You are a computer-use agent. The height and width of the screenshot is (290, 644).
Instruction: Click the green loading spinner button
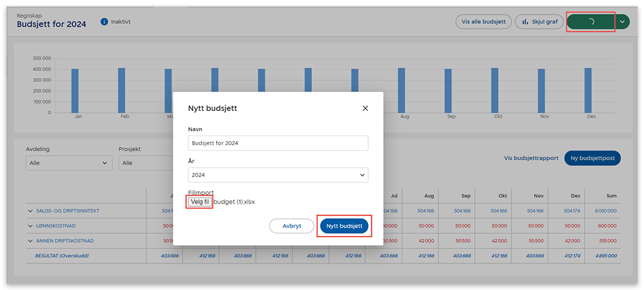pyautogui.click(x=590, y=22)
